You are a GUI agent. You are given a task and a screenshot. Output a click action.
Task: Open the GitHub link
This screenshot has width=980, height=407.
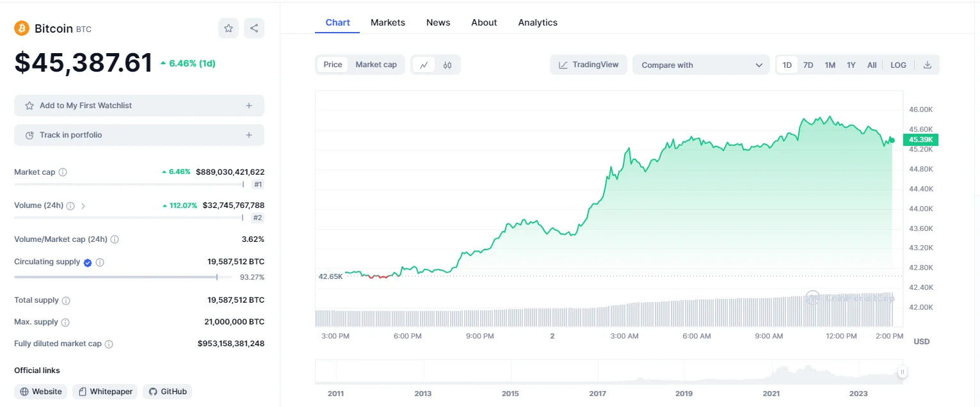168,392
